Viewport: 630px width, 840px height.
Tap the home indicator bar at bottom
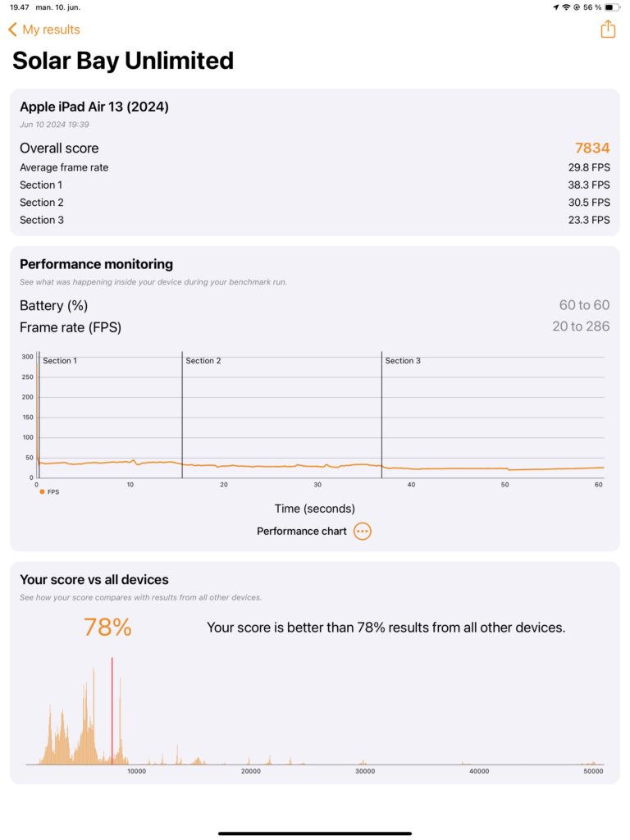(x=315, y=833)
